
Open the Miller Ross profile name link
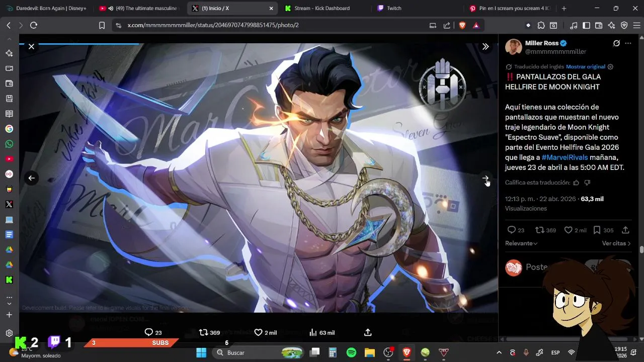(542, 43)
